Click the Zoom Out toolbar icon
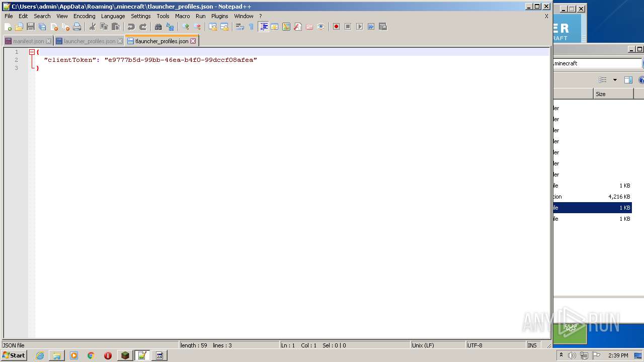The height and width of the screenshot is (362, 644). [197, 27]
